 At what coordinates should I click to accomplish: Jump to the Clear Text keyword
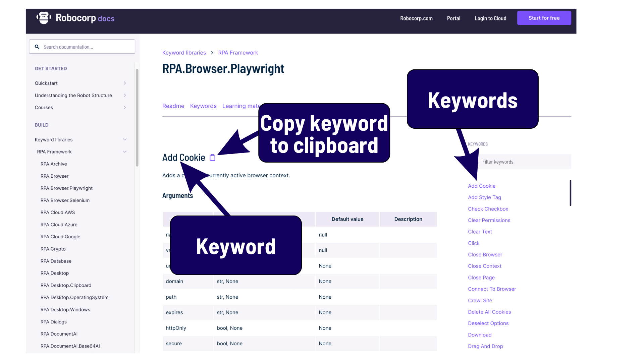(x=480, y=232)
